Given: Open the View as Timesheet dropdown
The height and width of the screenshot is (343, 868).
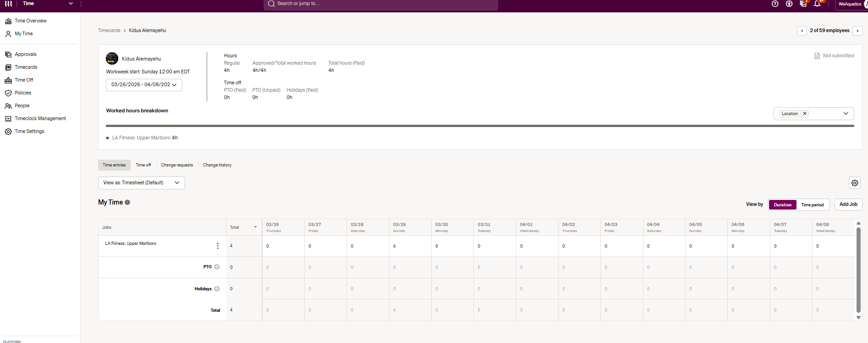Looking at the screenshot, I should [141, 183].
